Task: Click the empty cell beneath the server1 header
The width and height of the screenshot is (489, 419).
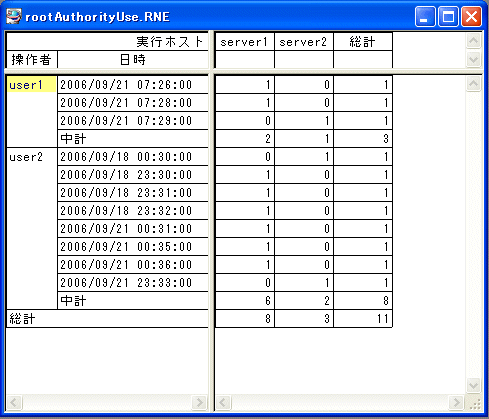Action: tap(245, 60)
